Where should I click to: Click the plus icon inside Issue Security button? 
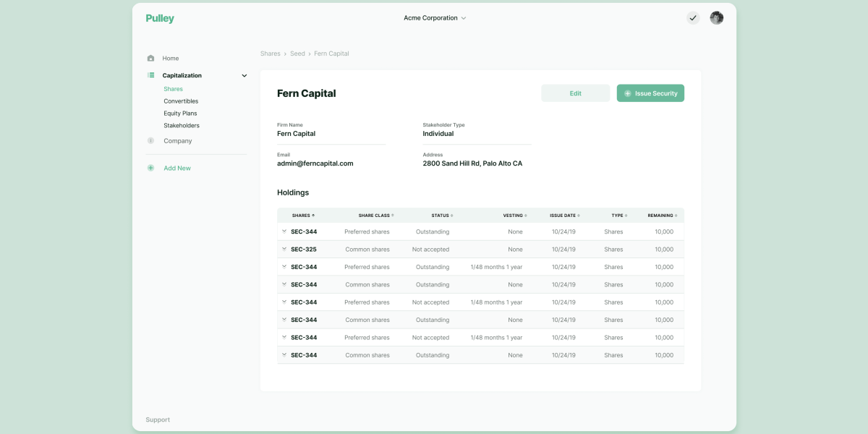626,93
